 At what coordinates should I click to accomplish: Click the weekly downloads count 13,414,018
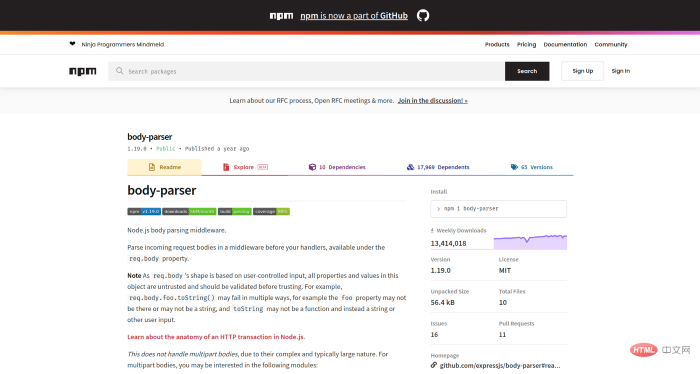(x=448, y=243)
